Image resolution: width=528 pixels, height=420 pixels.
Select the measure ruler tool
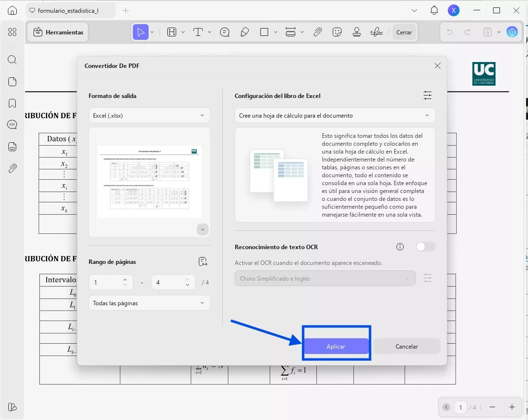pyautogui.click(x=290, y=32)
